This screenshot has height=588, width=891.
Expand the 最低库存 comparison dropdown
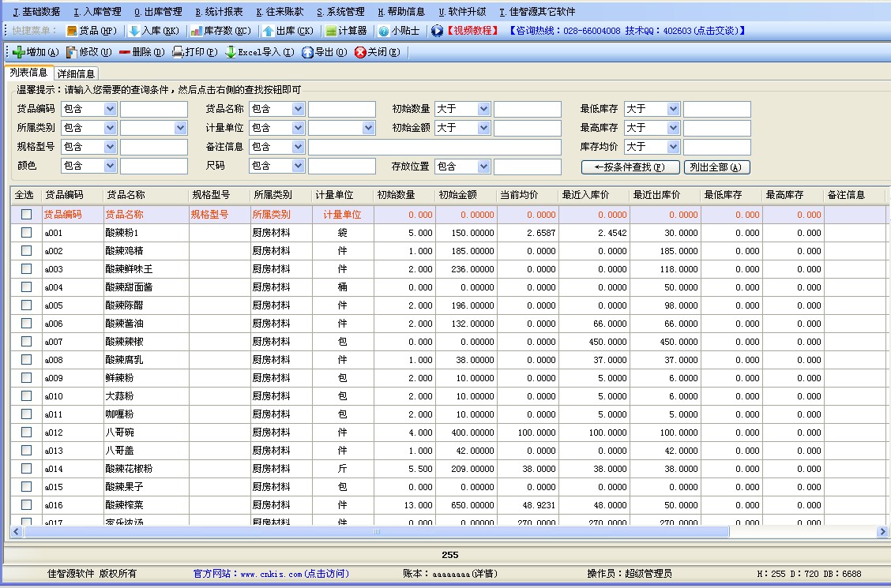[x=673, y=109]
